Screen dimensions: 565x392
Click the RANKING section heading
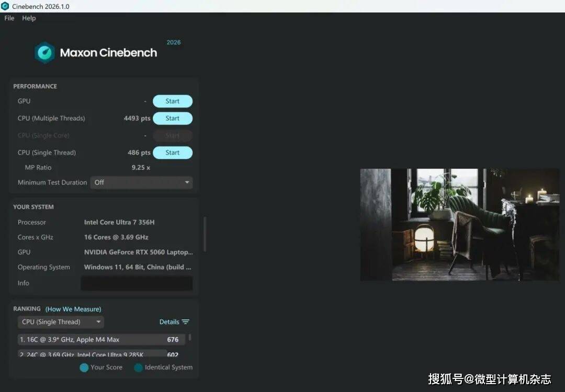point(27,309)
